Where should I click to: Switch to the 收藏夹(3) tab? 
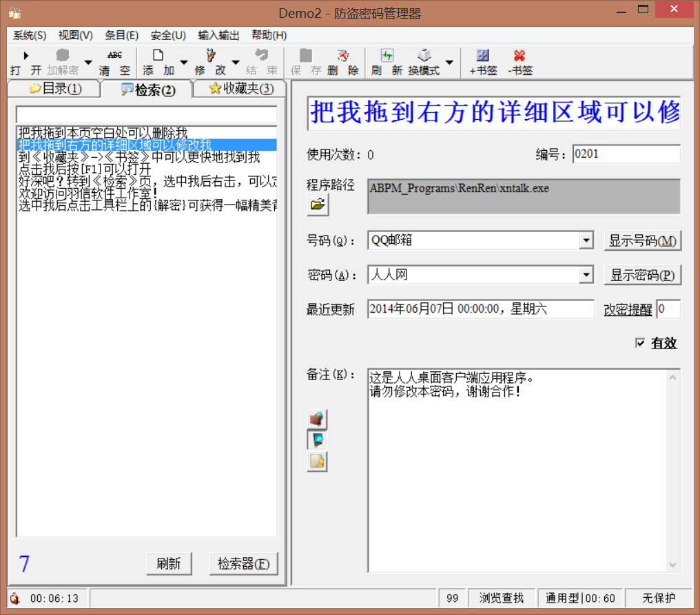[240, 88]
